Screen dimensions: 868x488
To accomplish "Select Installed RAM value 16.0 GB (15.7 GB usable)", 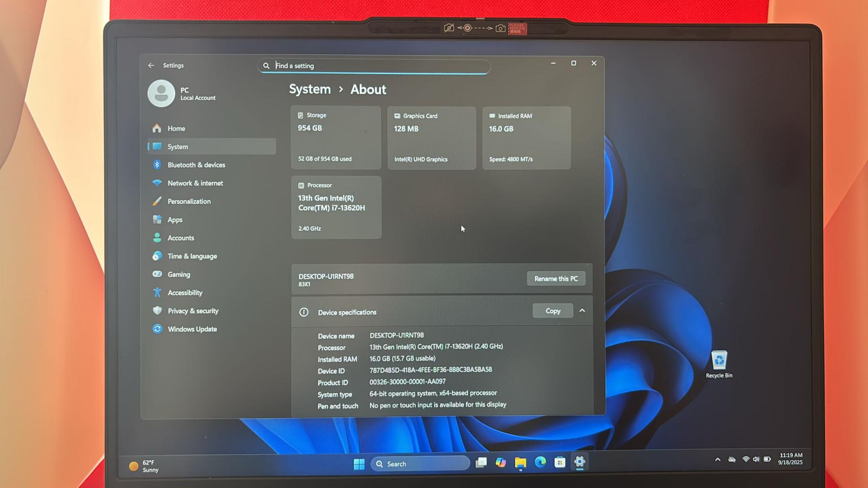I will [x=402, y=358].
